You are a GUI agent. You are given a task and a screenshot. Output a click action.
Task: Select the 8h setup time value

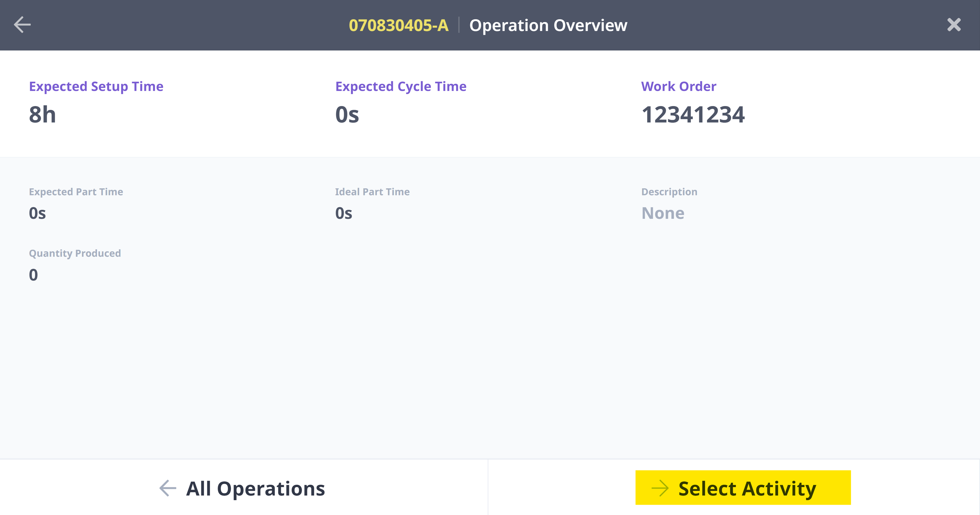click(x=42, y=115)
